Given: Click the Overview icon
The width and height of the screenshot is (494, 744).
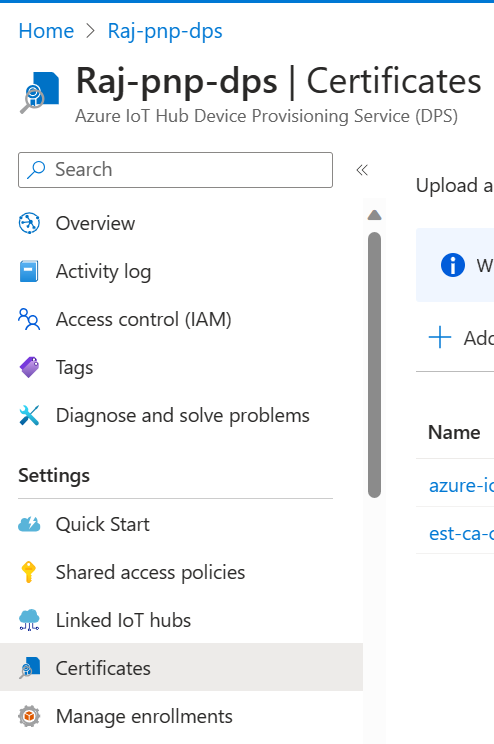Looking at the screenshot, I should (29, 223).
